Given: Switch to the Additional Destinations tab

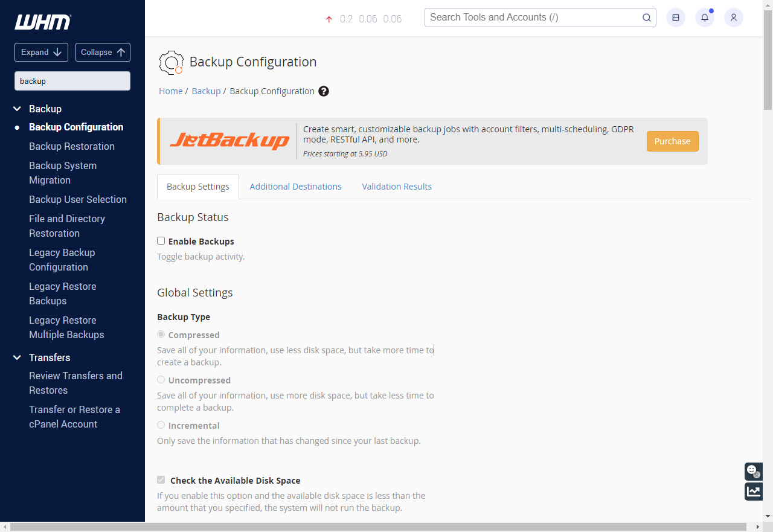Looking at the screenshot, I should click(x=295, y=186).
